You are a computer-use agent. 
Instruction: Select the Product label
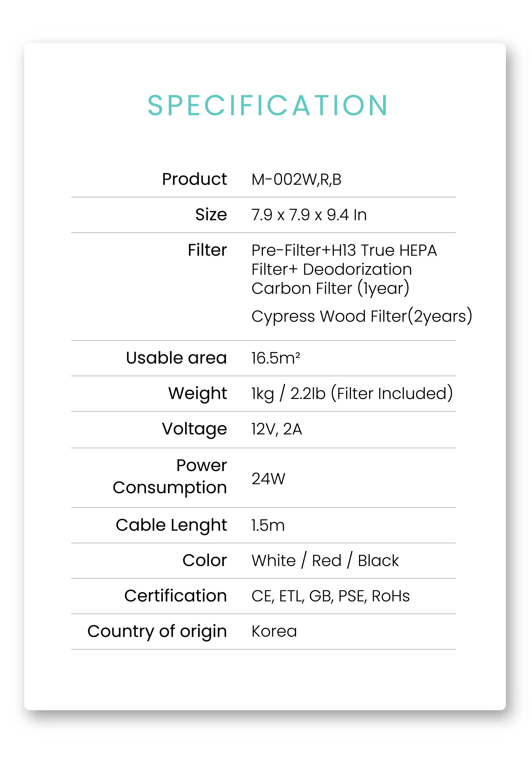pos(194,179)
